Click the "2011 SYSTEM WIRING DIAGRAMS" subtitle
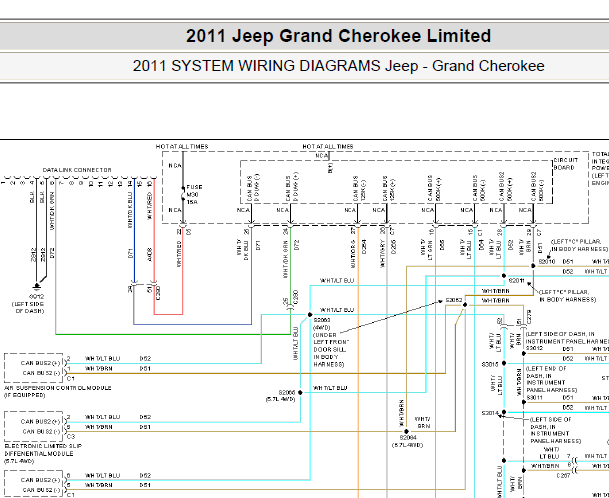Screen dimensions: 609x498 tap(258, 66)
